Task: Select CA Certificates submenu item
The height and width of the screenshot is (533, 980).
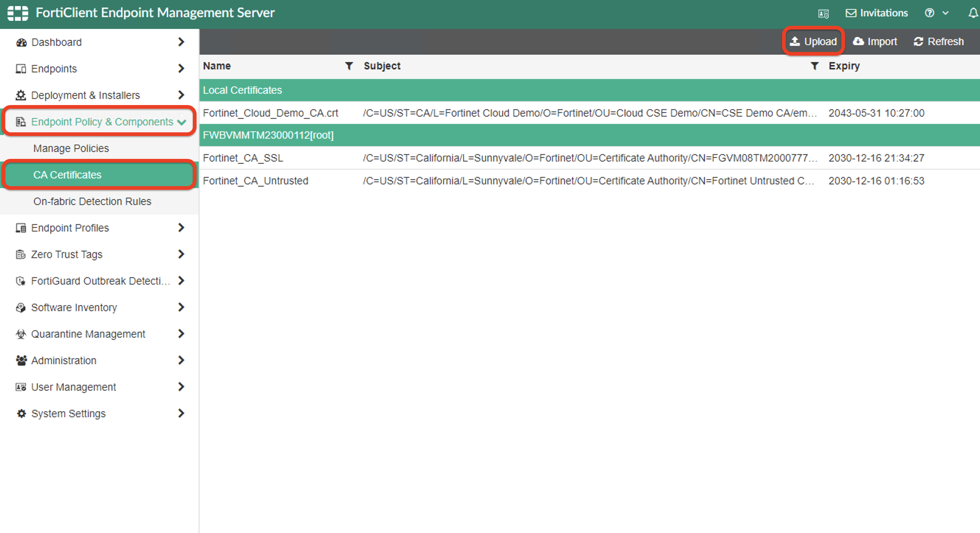Action: tap(99, 175)
